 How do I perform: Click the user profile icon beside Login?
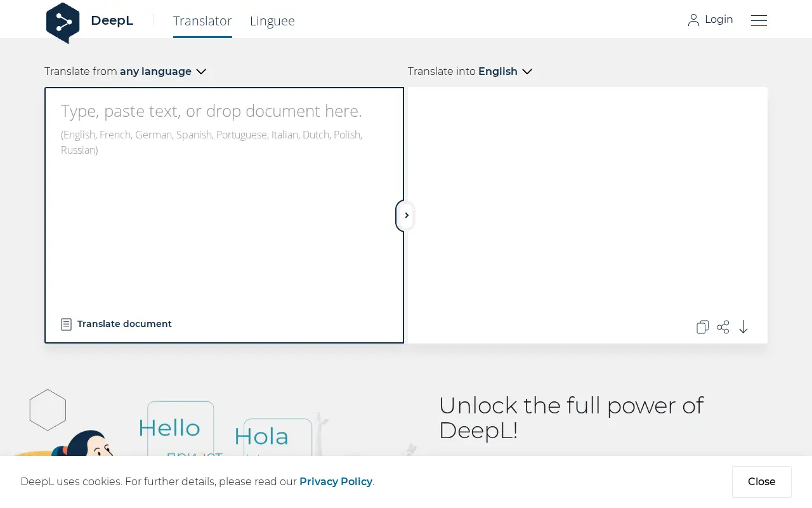click(x=693, y=20)
